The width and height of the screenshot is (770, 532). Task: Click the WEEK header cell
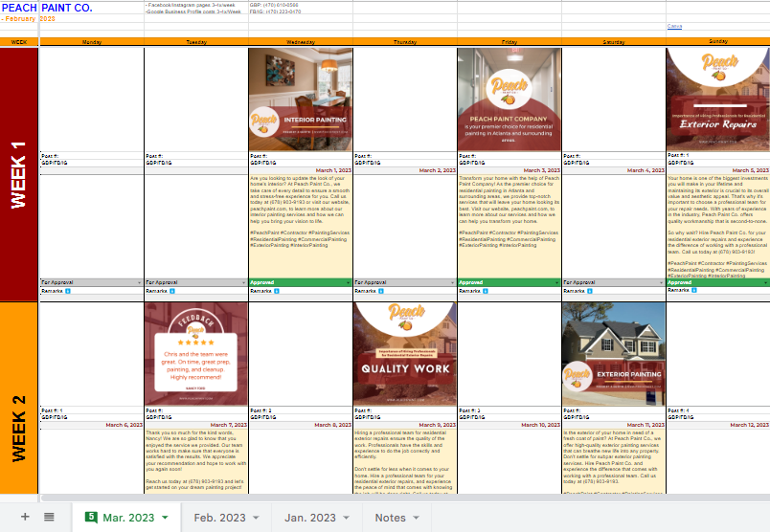[x=18, y=42]
